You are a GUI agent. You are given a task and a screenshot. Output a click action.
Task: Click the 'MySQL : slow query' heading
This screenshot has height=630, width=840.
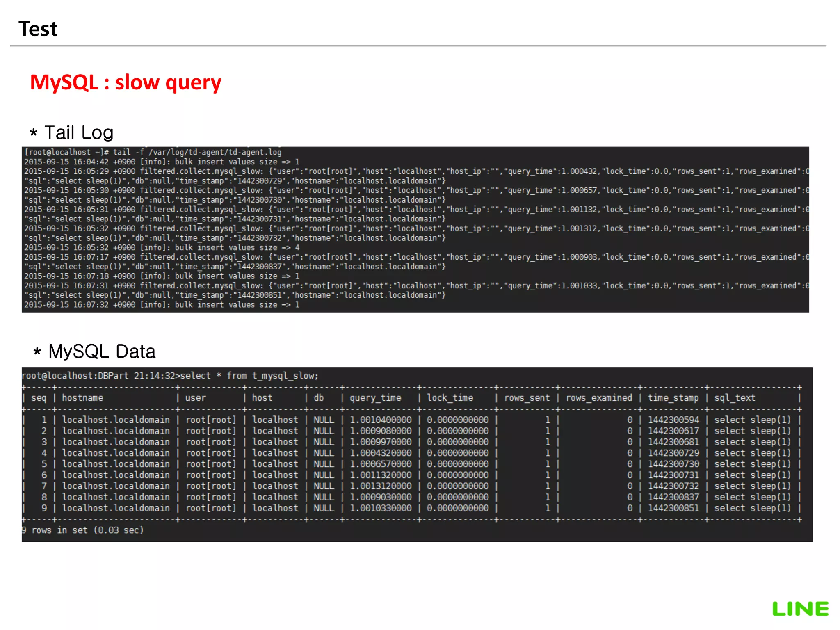click(126, 82)
